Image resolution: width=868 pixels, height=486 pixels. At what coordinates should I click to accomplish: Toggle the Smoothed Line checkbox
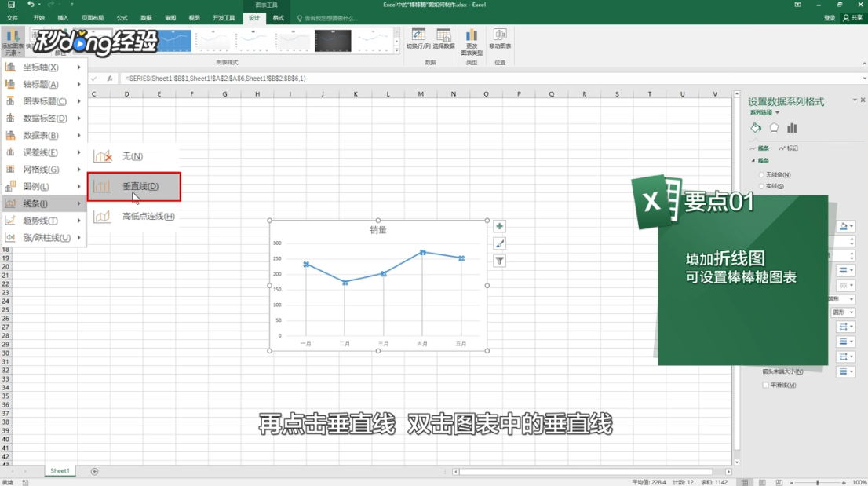click(766, 385)
